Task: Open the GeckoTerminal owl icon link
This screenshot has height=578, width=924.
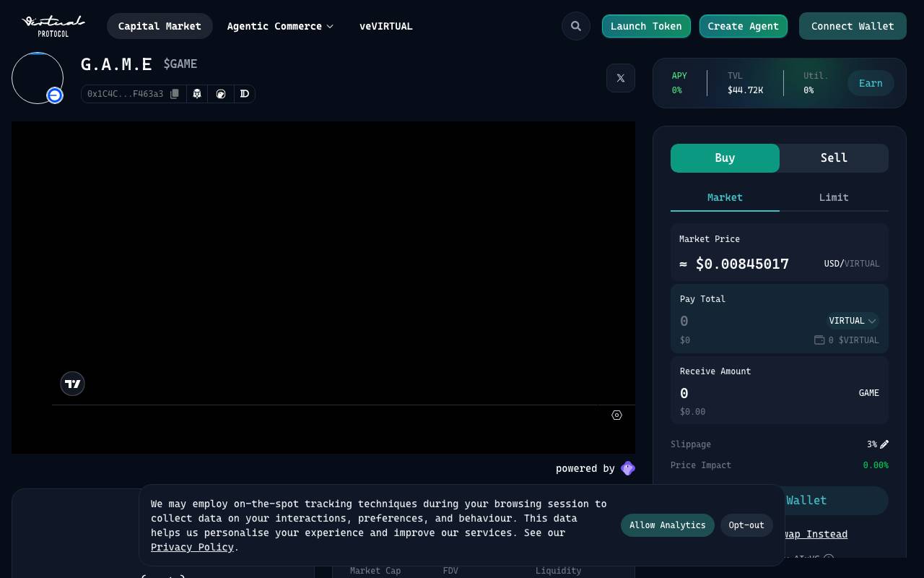Action: 197,94
